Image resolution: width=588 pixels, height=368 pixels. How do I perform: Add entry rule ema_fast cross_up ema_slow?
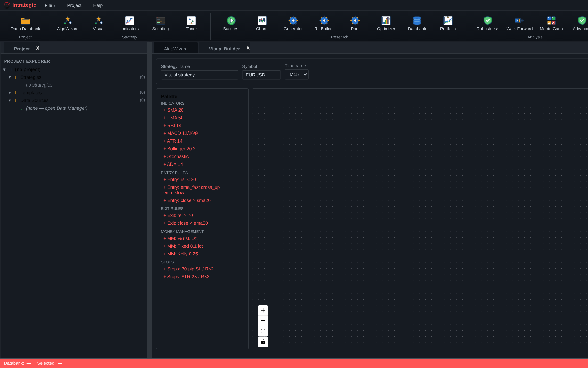coord(192,190)
